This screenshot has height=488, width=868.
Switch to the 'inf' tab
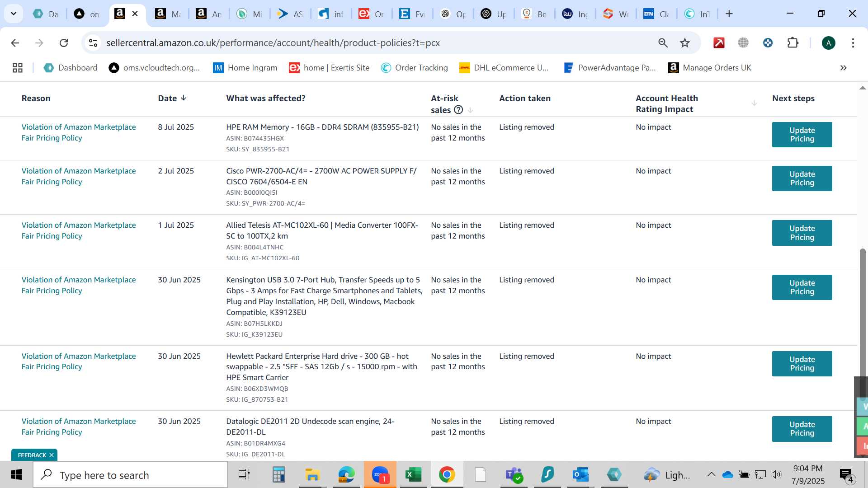[x=331, y=14]
